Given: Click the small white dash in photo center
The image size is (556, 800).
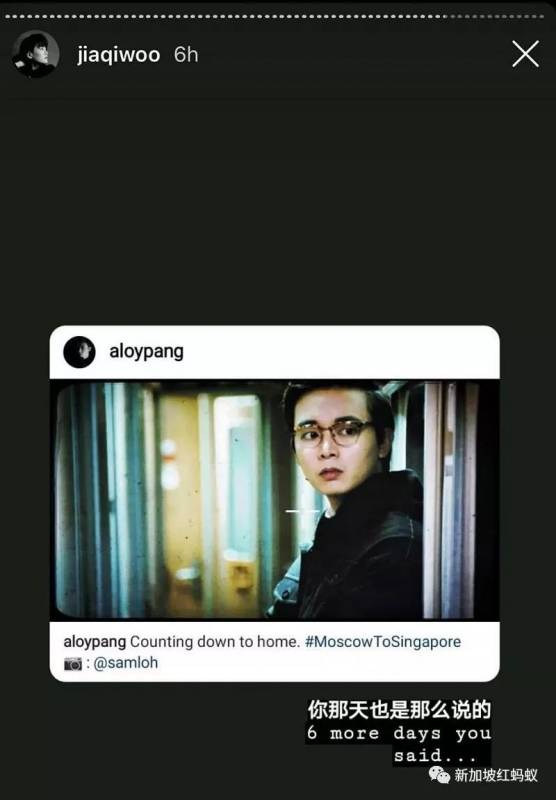Looking at the screenshot, I should point(302,511).
